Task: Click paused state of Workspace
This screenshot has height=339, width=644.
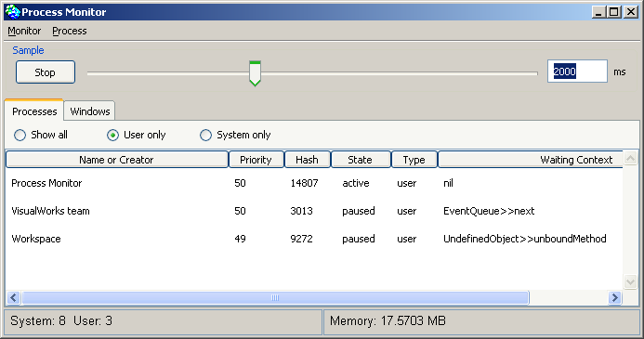Action: coord(359,239)
